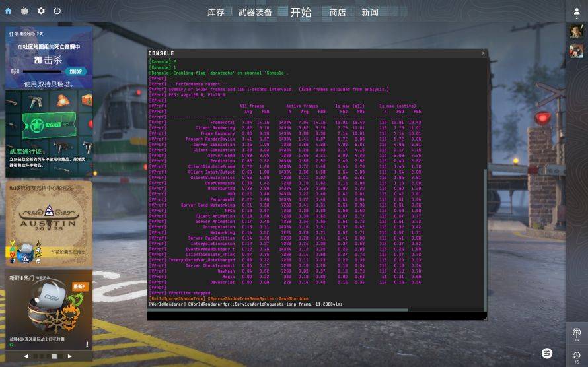Viewport: 588px width, 367px height.
Task: Open the friends list person icon
Action: coord(576,11)
